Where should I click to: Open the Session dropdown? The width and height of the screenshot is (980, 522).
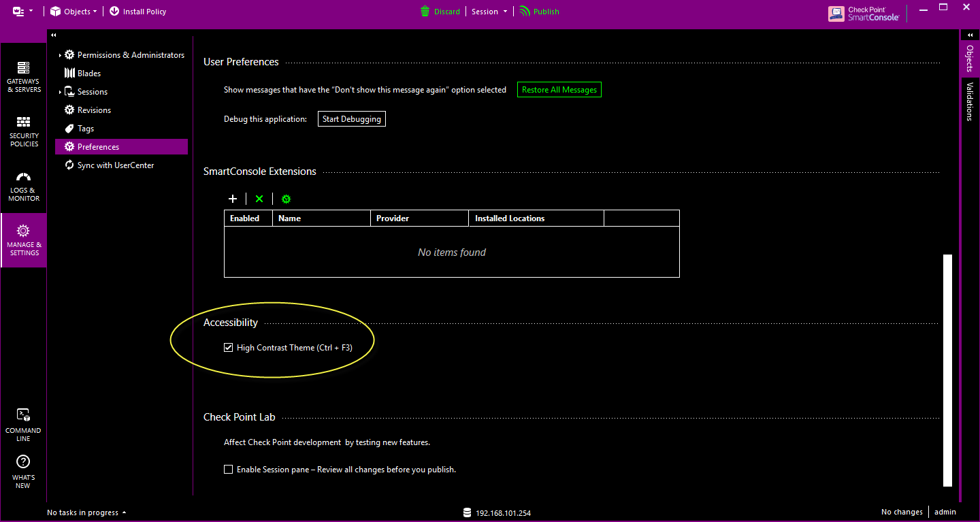coord(489,12)
